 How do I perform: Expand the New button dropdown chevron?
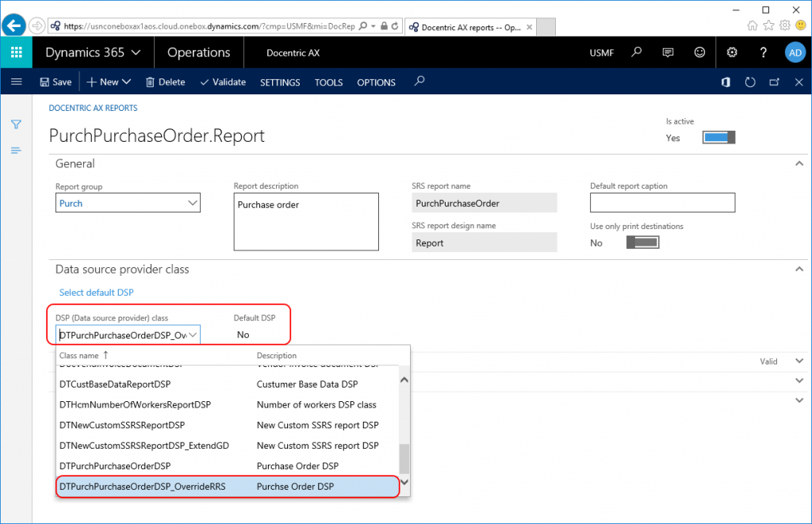125,82
